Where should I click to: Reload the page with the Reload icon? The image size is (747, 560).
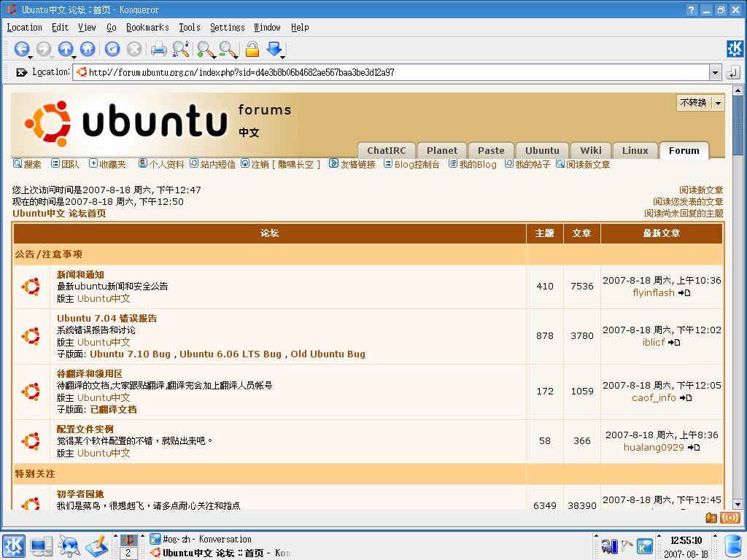[x=112, y=49]
